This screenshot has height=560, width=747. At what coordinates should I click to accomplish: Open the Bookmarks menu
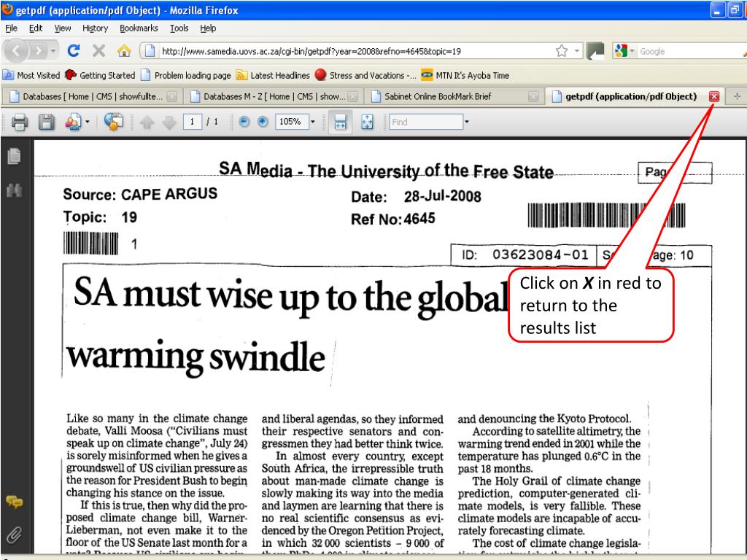point(139,28)
